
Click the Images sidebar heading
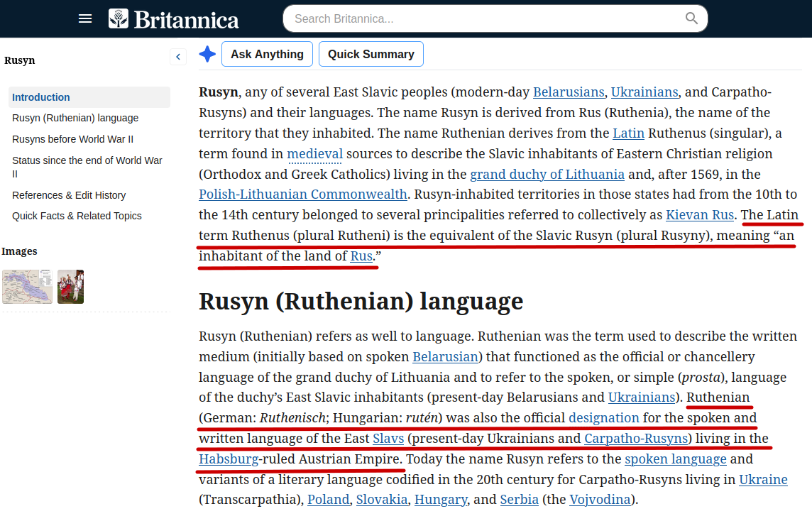click(19, 251)
